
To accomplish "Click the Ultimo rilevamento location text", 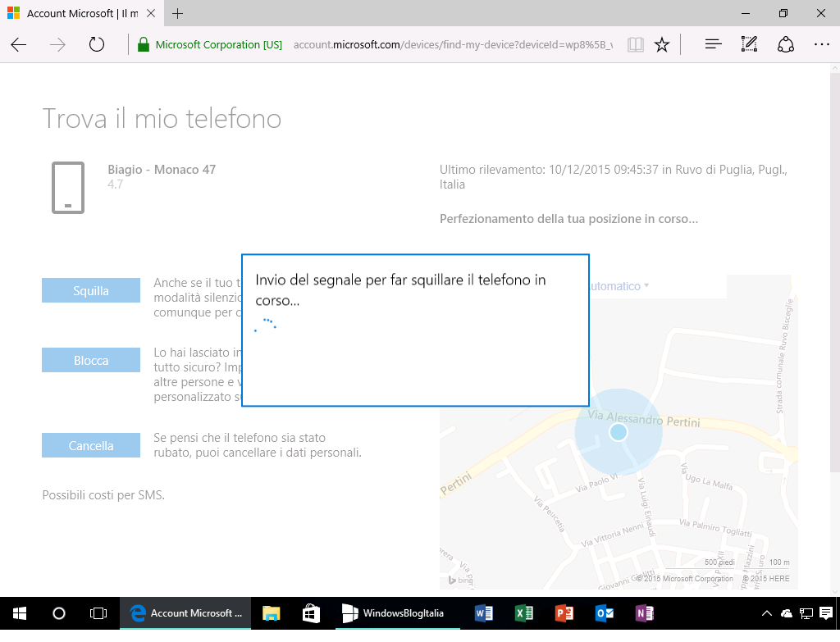I will tap(614, 177).
